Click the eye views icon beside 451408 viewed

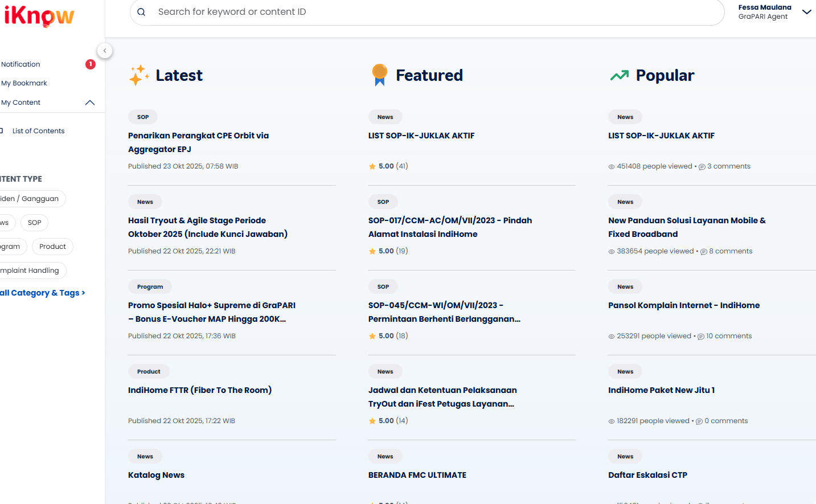612,167
